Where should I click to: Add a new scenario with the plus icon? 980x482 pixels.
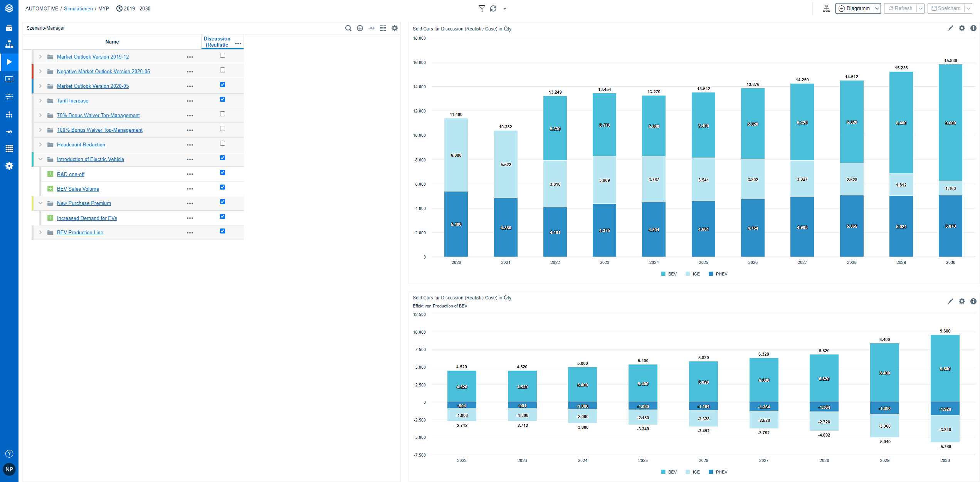(x=360, y=28)
